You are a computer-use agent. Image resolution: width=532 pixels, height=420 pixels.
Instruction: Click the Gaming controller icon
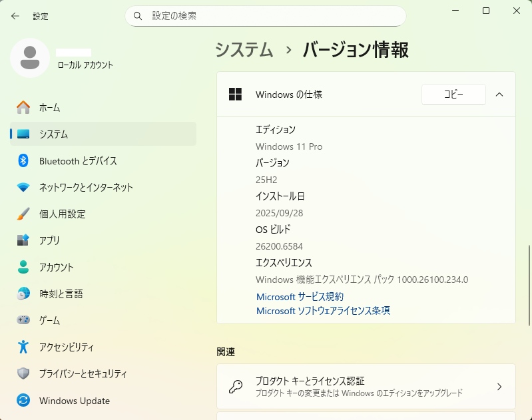click(x=23, y=320)
